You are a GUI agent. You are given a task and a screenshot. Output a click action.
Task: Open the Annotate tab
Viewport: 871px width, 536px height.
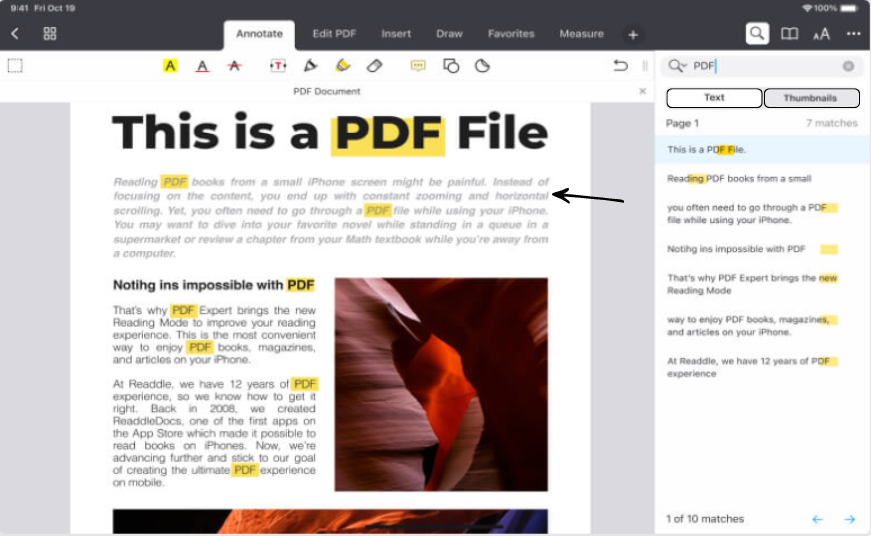[x=259, y=34]
